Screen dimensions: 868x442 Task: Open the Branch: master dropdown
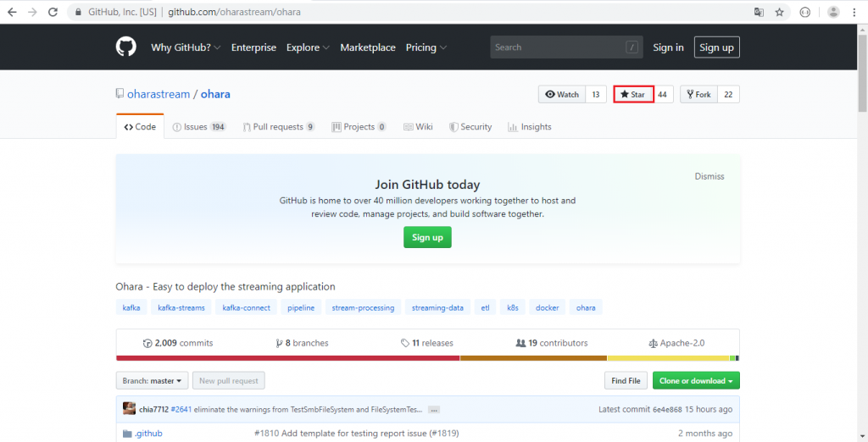tap(153, 380)
